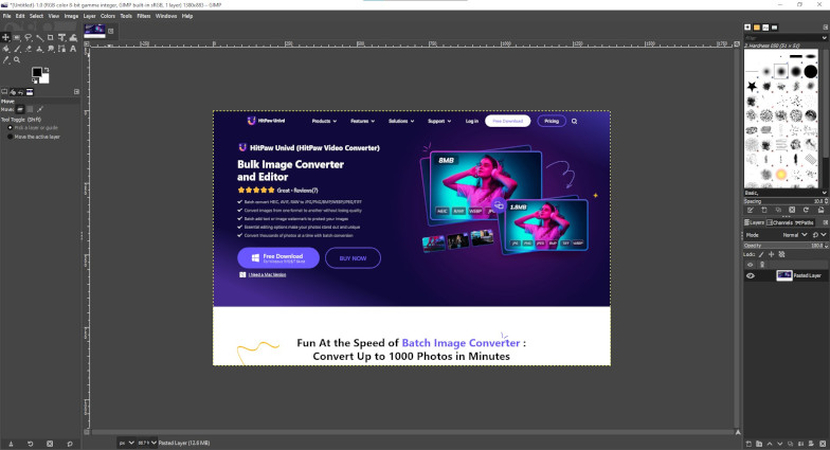Save tool preset button at toolbox bottom
Screen dimensions: 830x450
(x=11, y=444)
